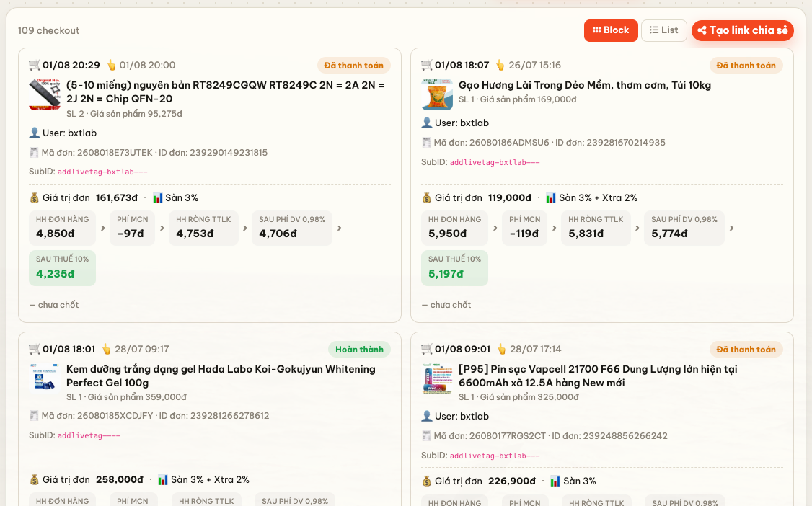Click the chart icon beside 226,900đ
The width and height of the screenshot is (812, 506).
556,481
